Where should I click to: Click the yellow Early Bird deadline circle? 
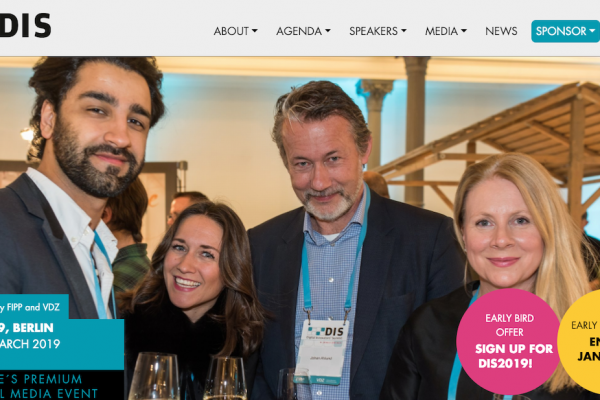tap(579, 341)
